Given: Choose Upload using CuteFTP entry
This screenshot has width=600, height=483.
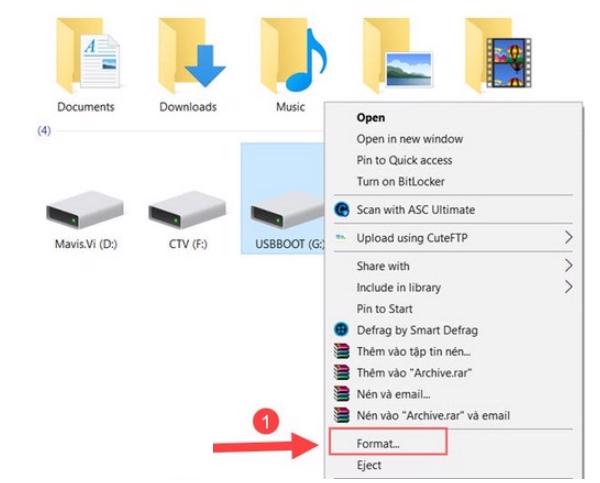Looking at the screenshot, I should tap(412, 238).
